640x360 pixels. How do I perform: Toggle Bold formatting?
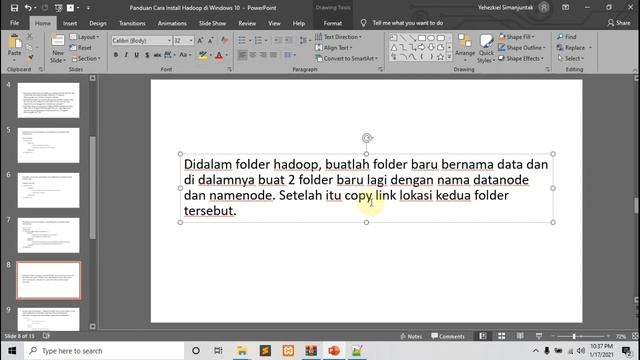point(116,55)
